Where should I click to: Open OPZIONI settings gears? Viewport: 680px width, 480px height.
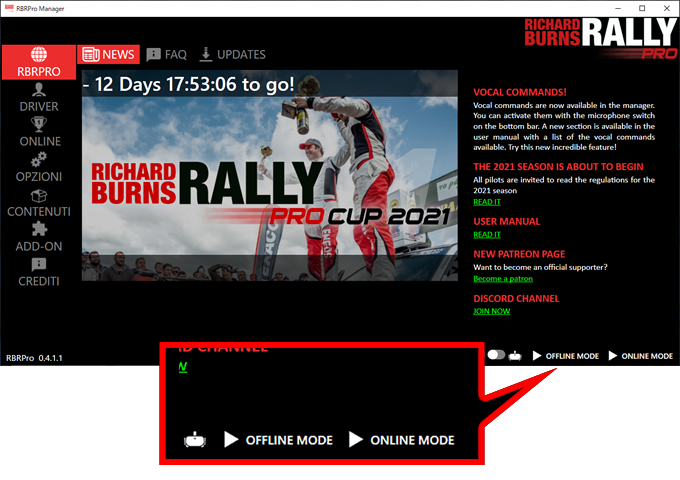[39, 167]
